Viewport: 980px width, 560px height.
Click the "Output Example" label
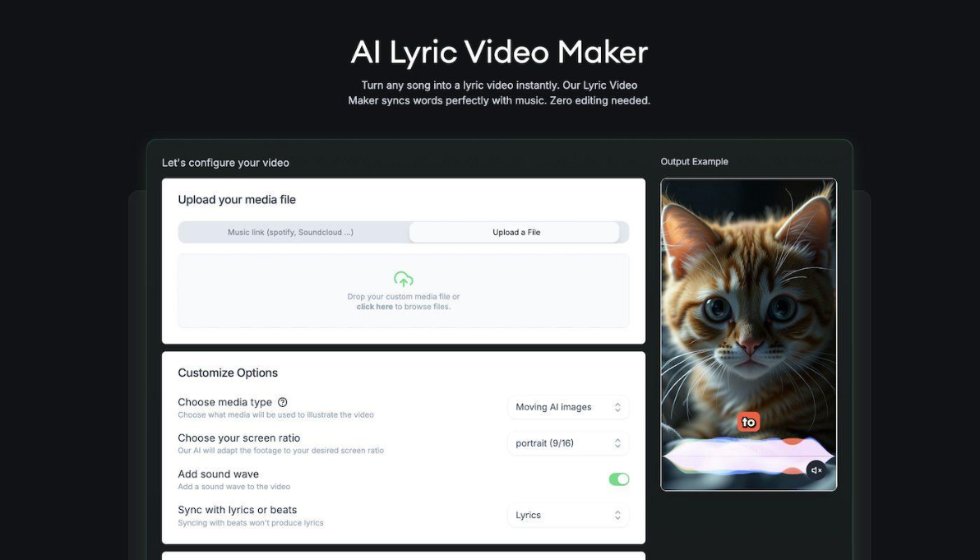(694, 162)
